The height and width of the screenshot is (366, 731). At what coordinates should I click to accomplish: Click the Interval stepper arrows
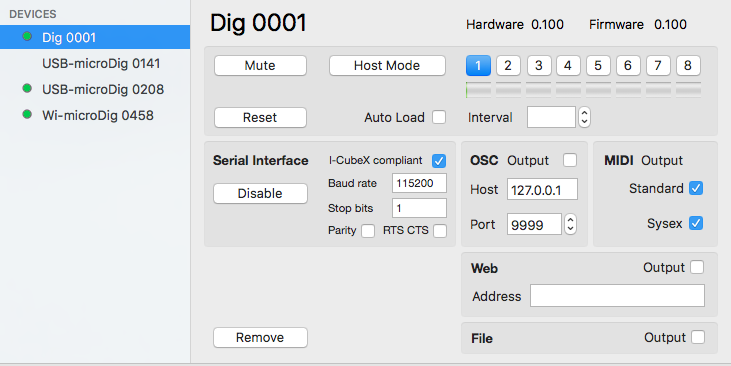[584, 117]
